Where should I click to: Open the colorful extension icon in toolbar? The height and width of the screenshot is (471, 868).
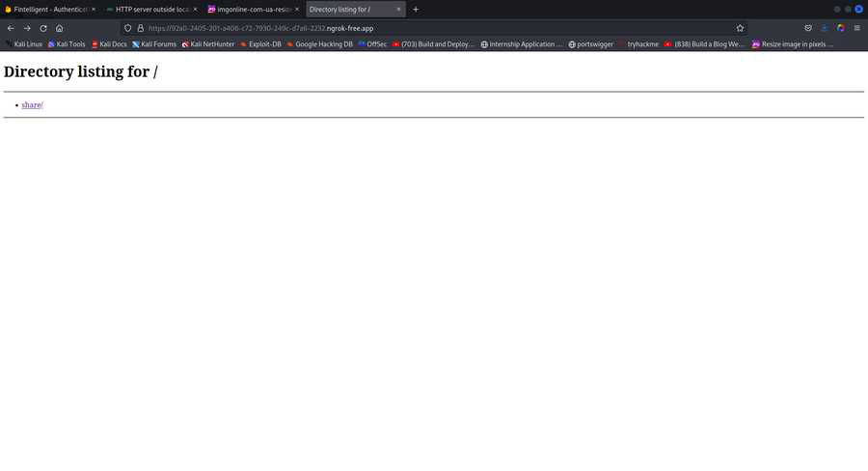click(x=841, y=28)
